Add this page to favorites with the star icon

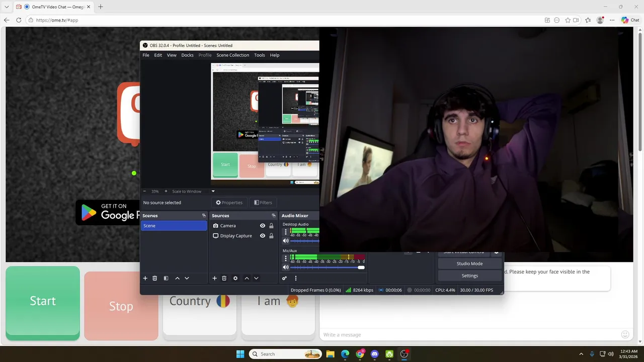pyautogui.click(x=568, y=20)
